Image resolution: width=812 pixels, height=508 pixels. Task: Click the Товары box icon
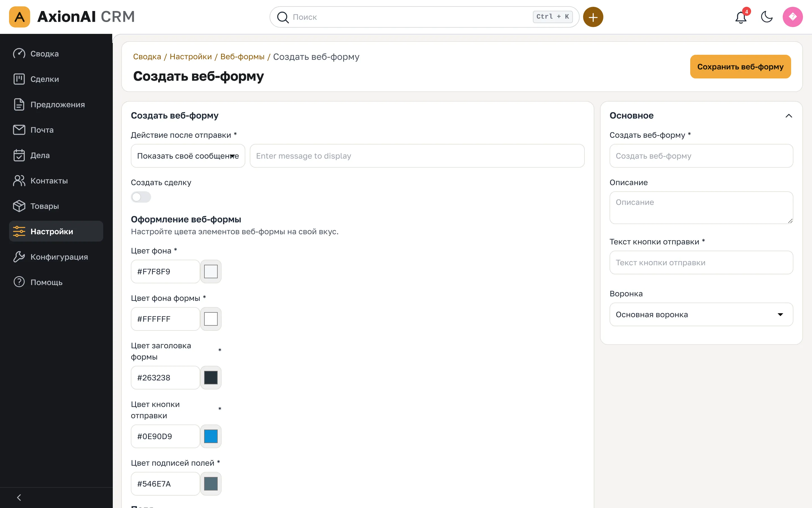[19, 206]
